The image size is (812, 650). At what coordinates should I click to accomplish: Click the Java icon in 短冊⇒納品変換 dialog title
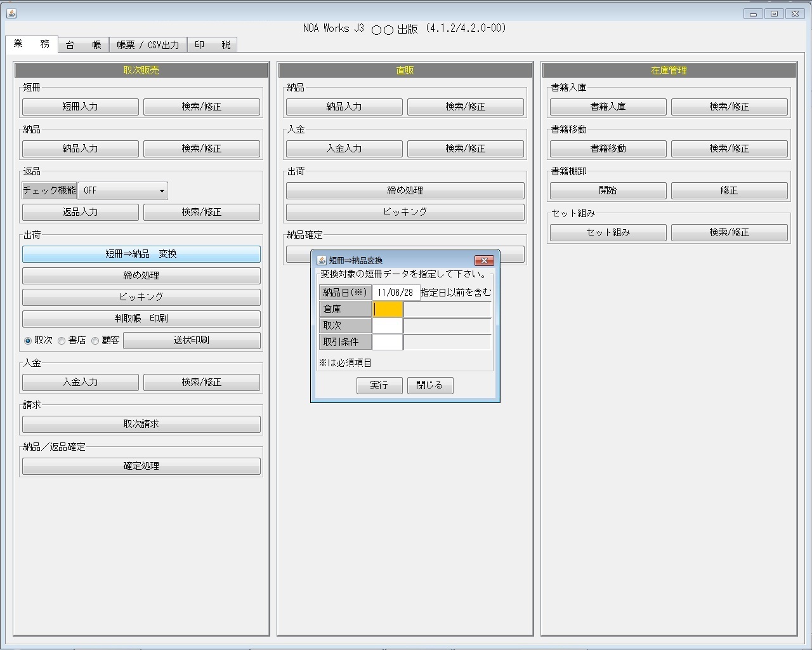pos(322,260)
